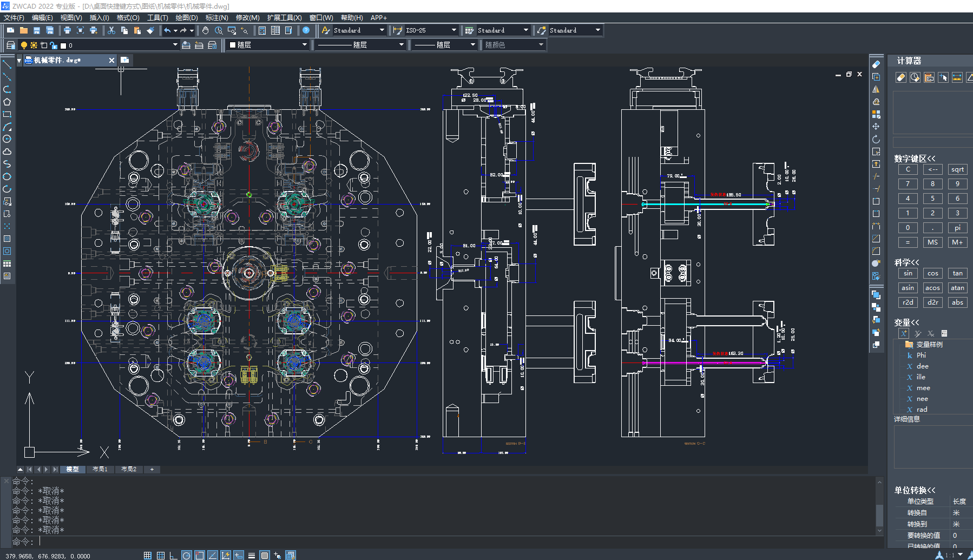Screen dimensions: 973x560
Task: Select the Move tool in modify toolbar
Action: coord(876,127)
